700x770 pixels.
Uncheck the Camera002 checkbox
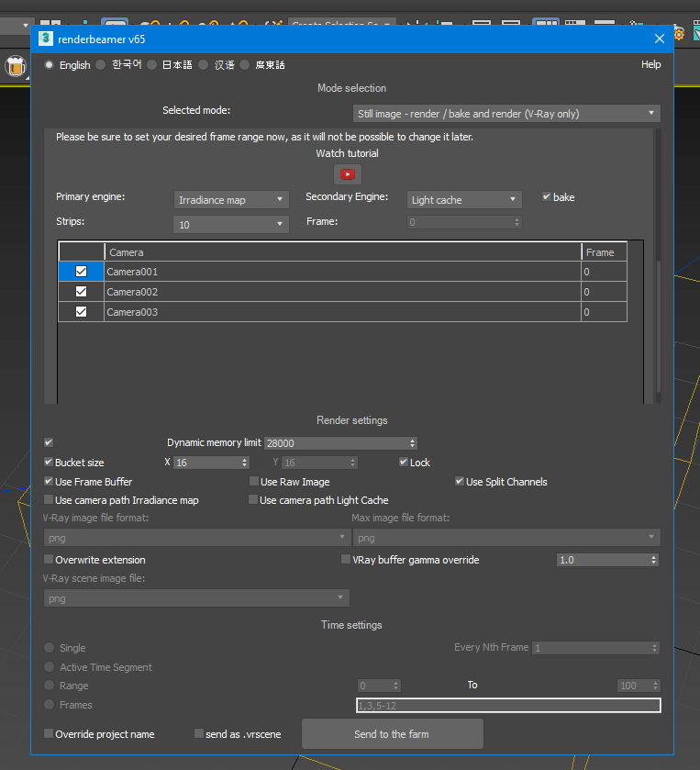click(x=81, y=292)
